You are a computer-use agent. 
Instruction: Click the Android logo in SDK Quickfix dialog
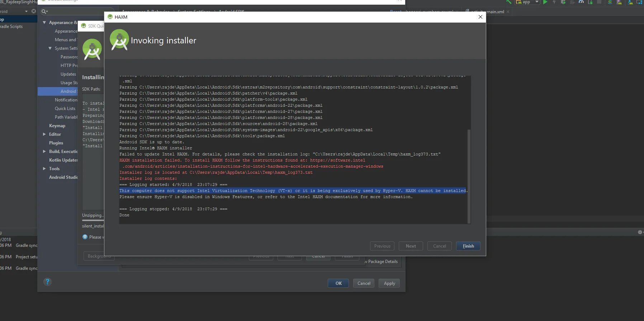click(x=92, y=49)
